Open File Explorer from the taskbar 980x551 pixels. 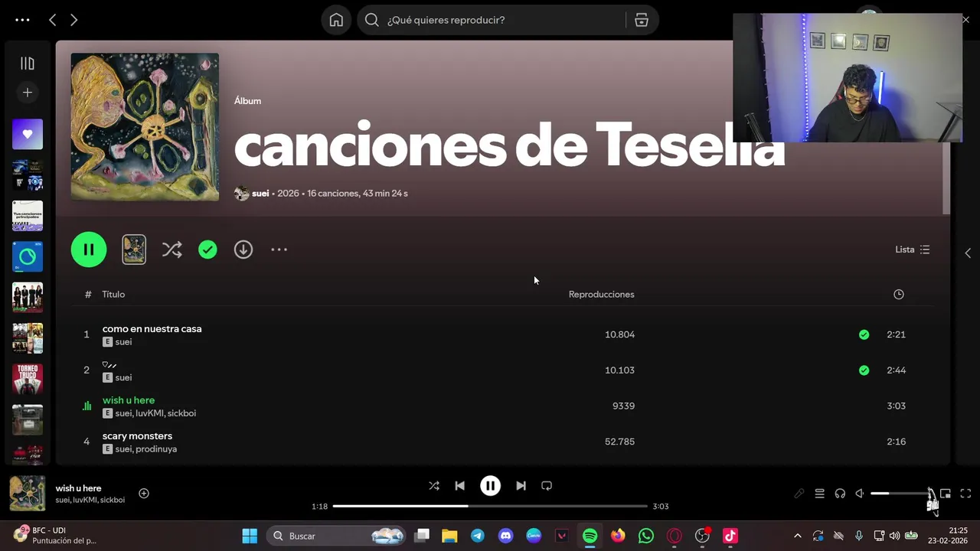449,536
